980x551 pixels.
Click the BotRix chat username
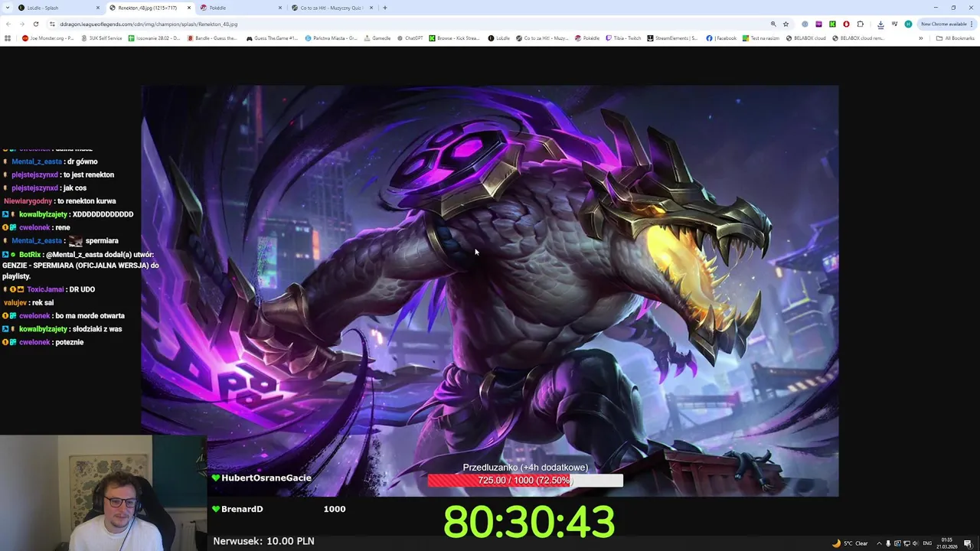(x=30, y=255)
